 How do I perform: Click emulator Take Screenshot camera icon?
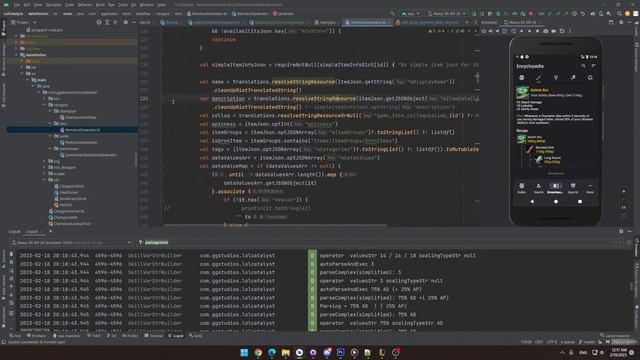point(545,31)
